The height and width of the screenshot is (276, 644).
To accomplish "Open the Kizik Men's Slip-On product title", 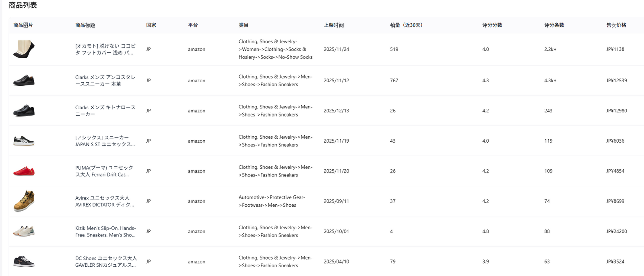I will tap(105, 231).
